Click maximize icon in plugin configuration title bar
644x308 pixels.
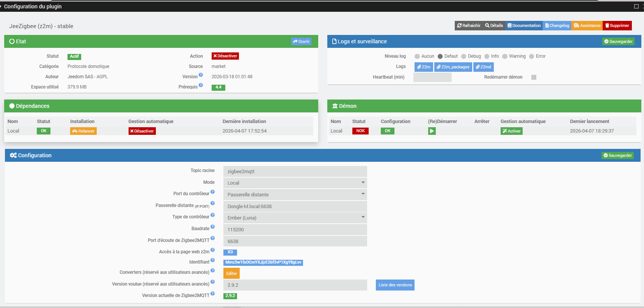[636, 6]
